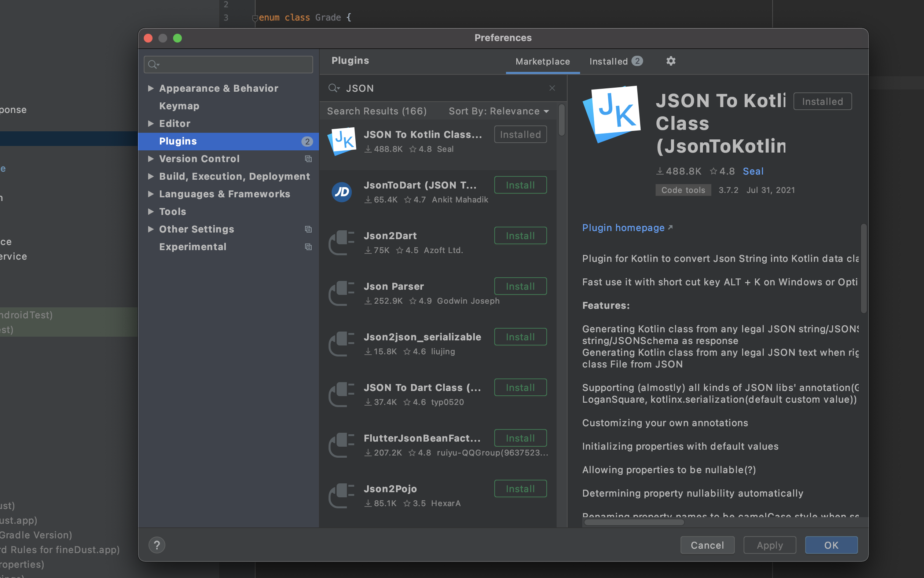Expand Appearance & Behavior settings
This screenshot has height=578, width=924.
pos(151,88)
